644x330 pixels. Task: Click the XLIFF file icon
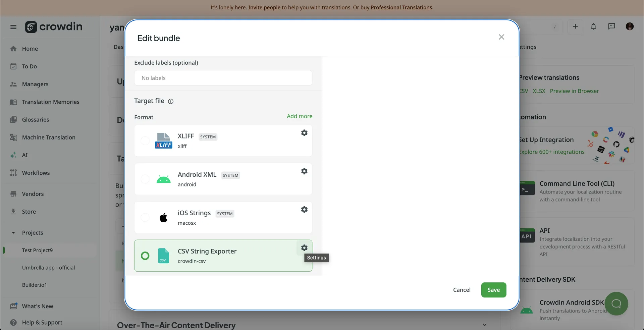pos(163,141)
